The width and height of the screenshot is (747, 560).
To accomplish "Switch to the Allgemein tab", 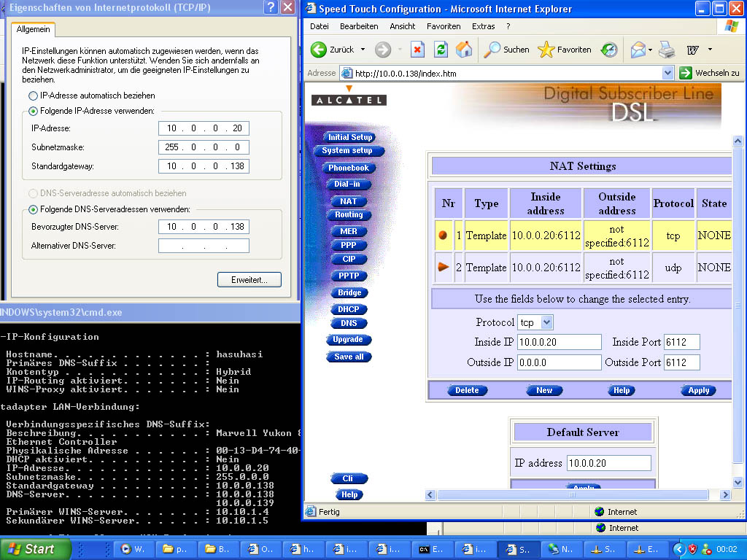I will [x=33, y=29].
